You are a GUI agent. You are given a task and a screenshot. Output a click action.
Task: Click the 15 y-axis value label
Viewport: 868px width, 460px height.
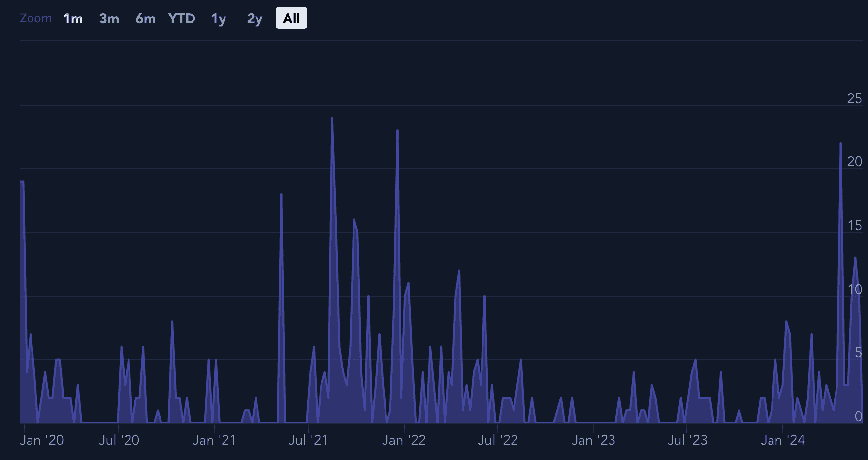854,226
